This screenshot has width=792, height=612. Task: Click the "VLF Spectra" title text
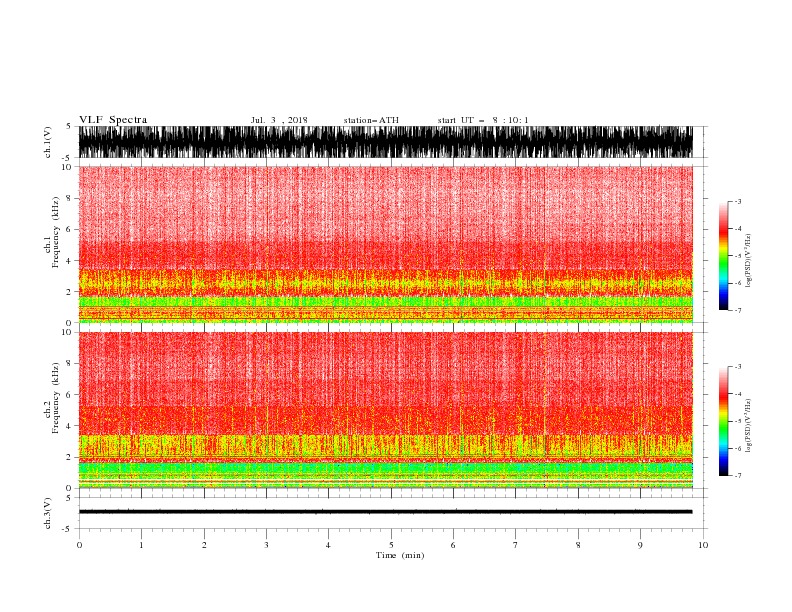coord(113,120)
